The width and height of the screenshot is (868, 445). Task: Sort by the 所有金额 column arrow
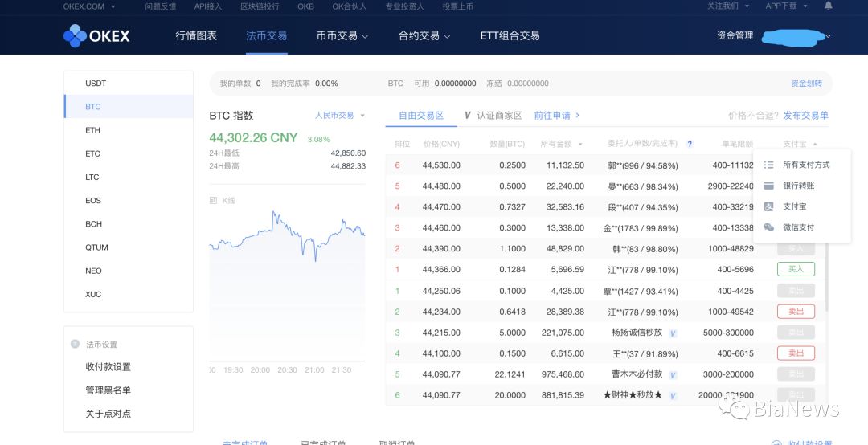click(x=579, y=145)
